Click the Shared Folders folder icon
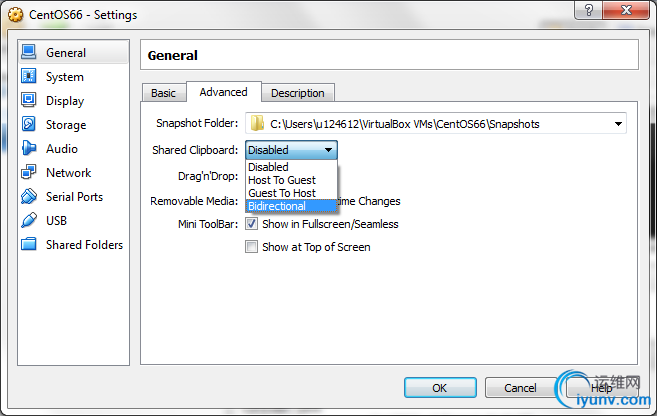 coord(28,244)
